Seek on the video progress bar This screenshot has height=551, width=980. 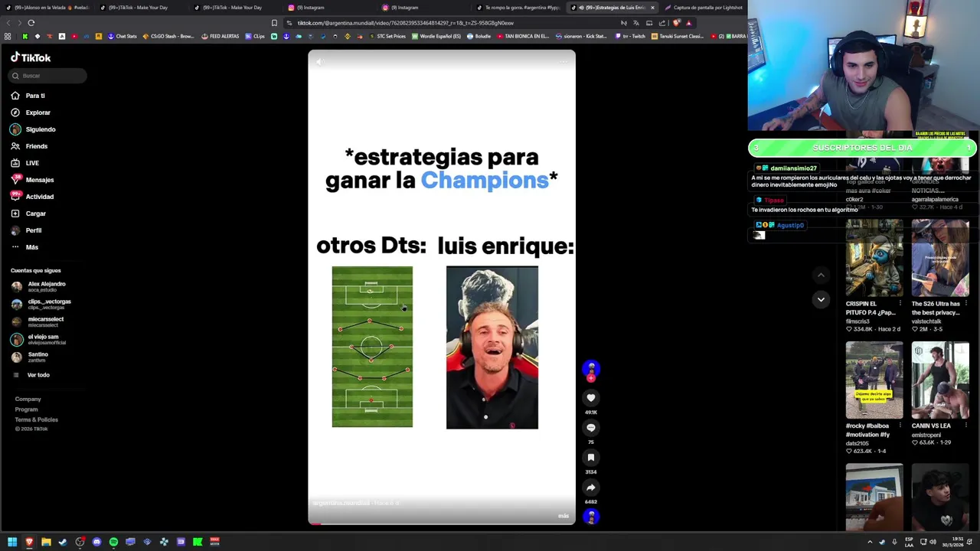pos(442,523)
